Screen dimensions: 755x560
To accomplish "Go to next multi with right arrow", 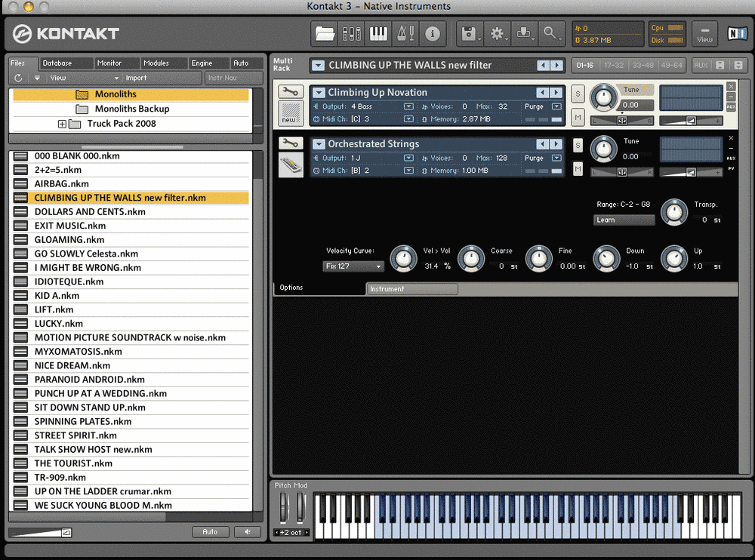I will click(x=557, y=66).
